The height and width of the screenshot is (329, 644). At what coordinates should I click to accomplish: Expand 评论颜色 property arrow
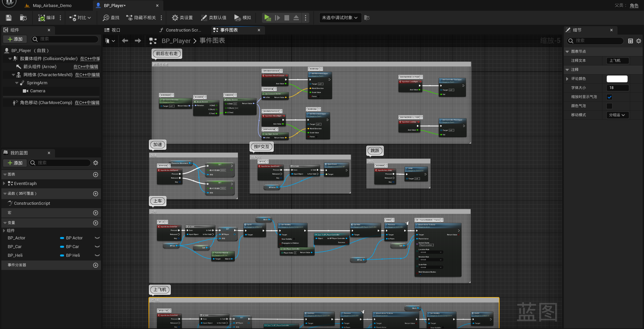click(x=567, y=79)
